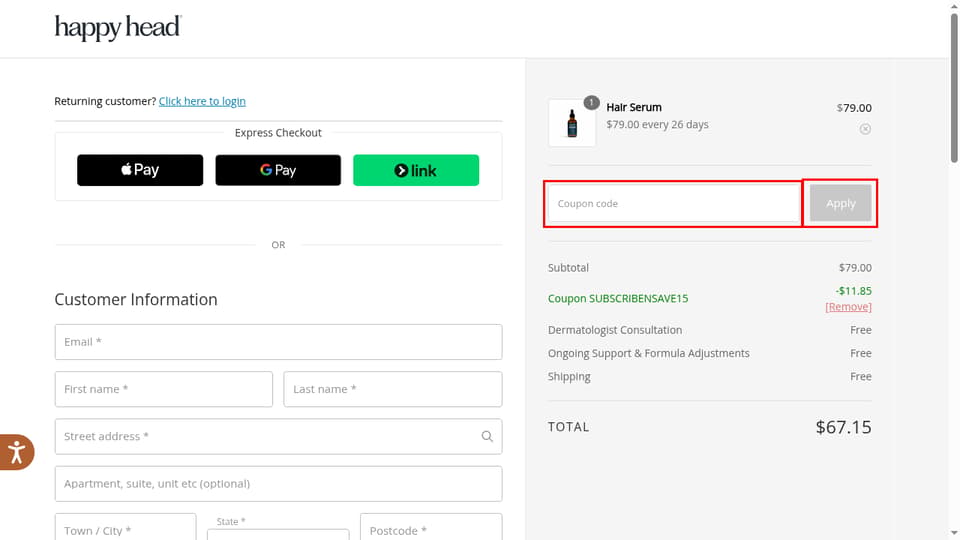Click the Customer Information heading
The image size is (960, 540).
click(x=136, y=299)
